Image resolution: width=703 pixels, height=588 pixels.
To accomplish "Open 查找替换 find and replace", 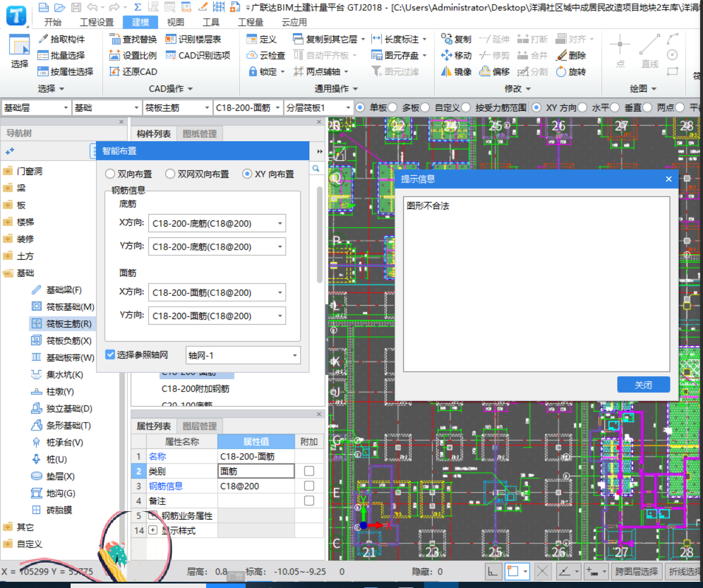I will pos(133,39).
